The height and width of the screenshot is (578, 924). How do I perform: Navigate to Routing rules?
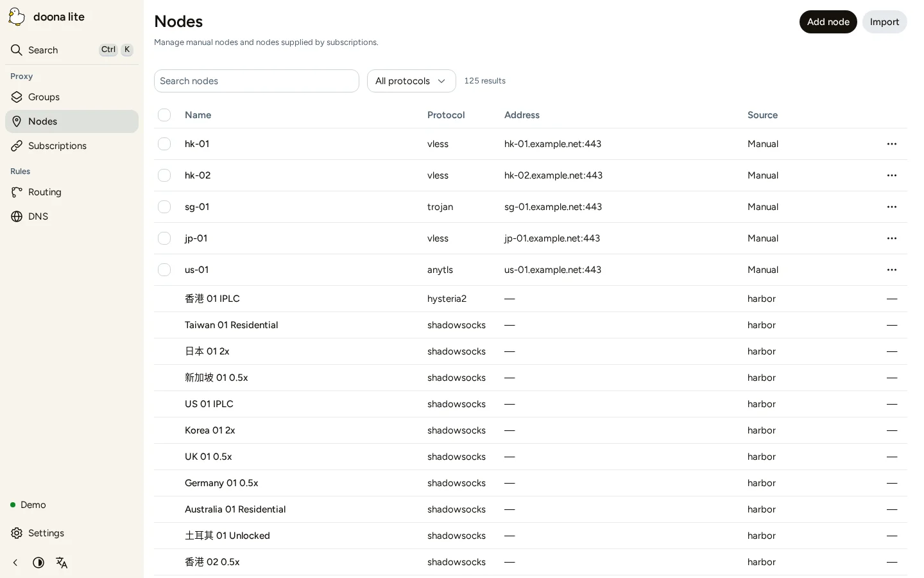click(x=72, y=192)
